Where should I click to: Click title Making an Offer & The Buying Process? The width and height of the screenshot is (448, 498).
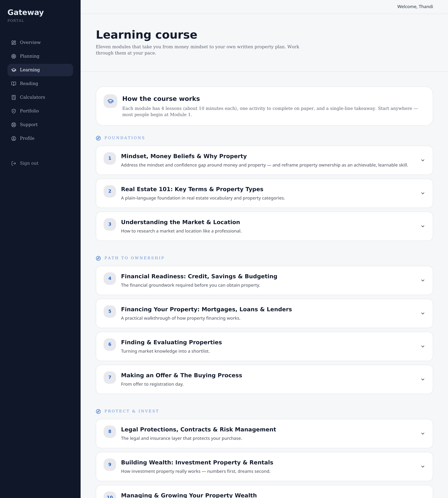click(x=181, y=376)
